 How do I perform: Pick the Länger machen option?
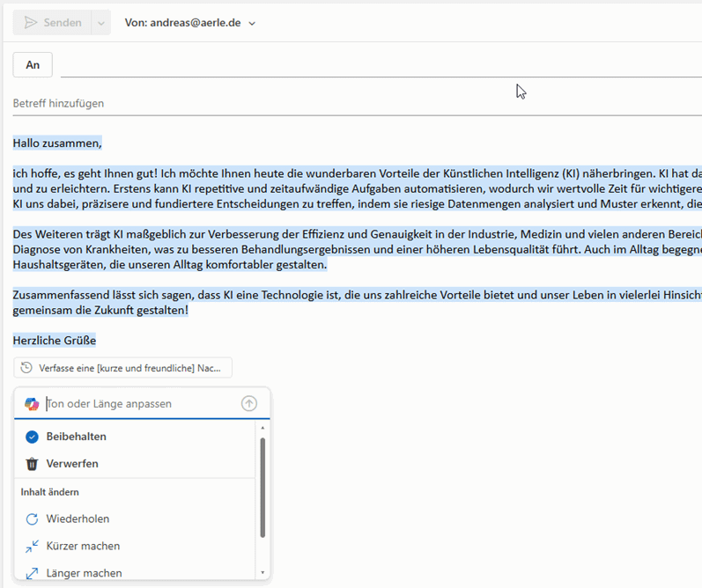[x=84, y=573]
